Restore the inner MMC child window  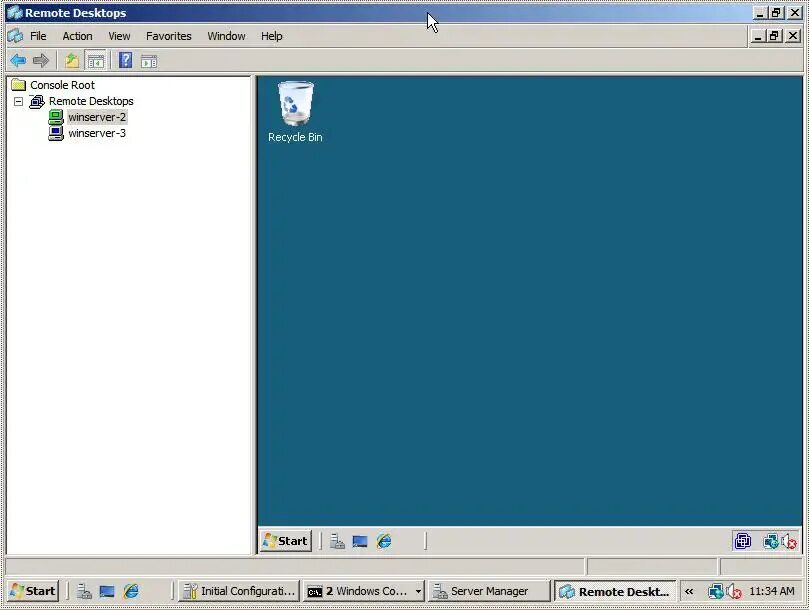tap(774, 36)
